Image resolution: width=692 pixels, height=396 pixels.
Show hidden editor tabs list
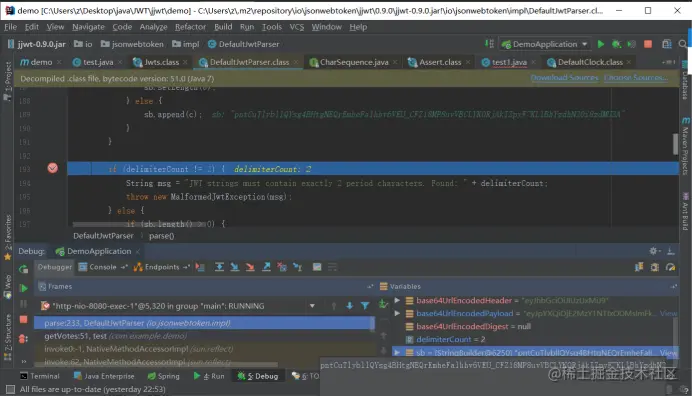pyautogui.click(x=668, y=62)
